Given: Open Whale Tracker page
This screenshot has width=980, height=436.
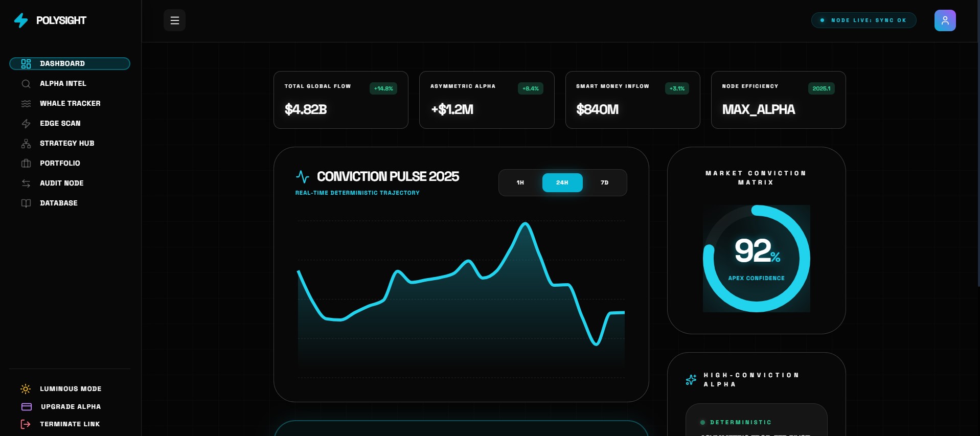Looking at the screenshot, I should pos(70,103).
